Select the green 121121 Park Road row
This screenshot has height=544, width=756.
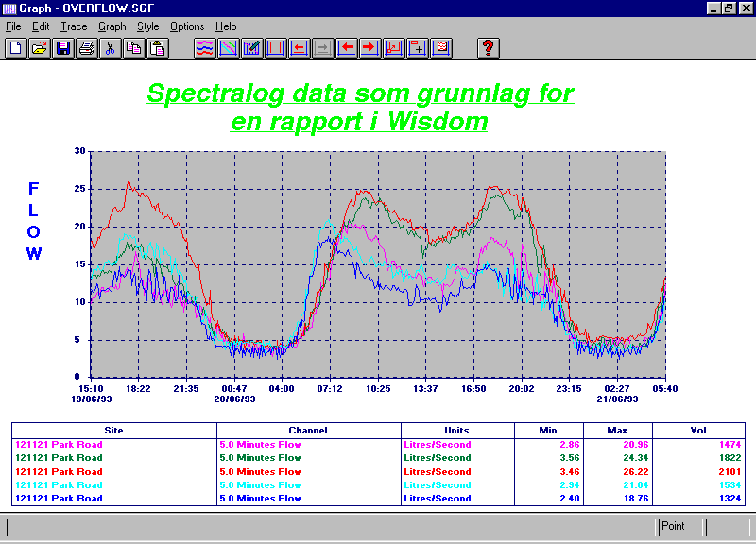coord(379,458)
